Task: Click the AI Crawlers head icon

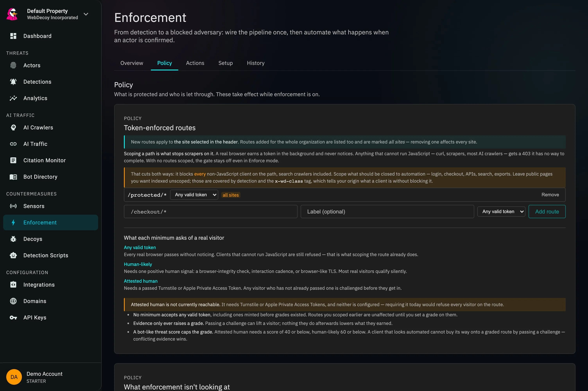Action: (x=13, y=127)
